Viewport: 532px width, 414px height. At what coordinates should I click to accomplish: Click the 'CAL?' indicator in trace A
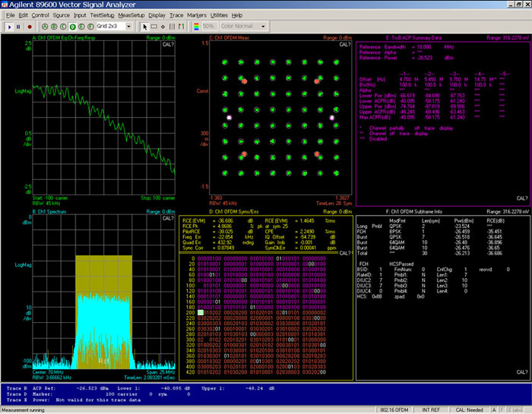[x=168, y=44]
